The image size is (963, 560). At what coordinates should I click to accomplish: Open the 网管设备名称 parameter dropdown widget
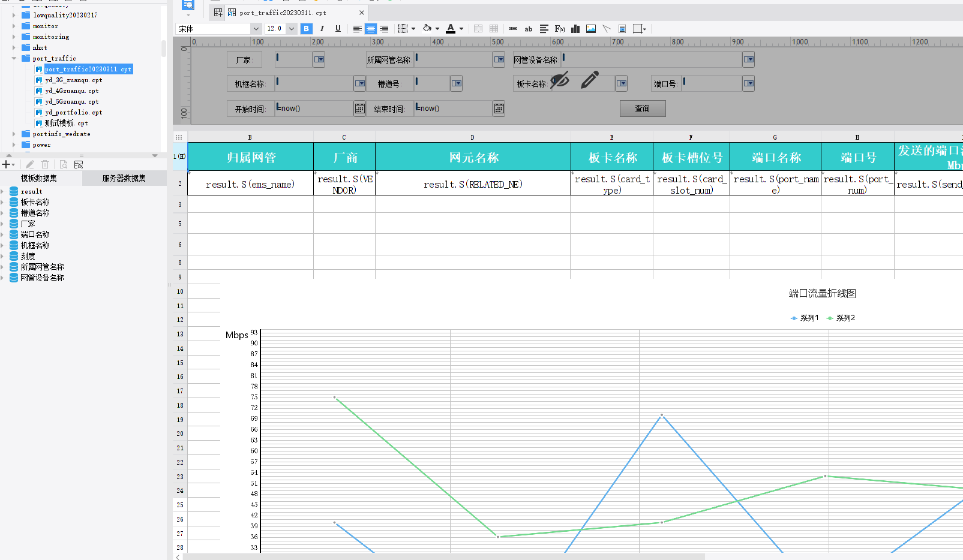749,59
